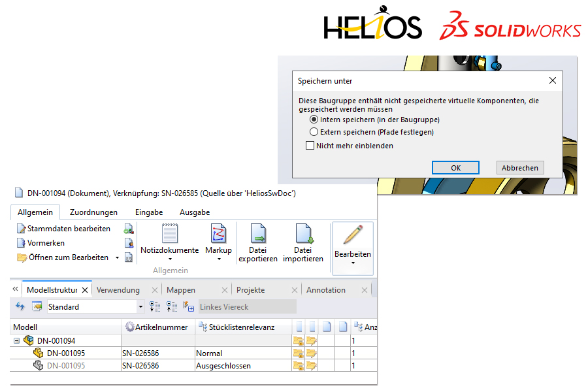Close the Projekte tab

295,290
